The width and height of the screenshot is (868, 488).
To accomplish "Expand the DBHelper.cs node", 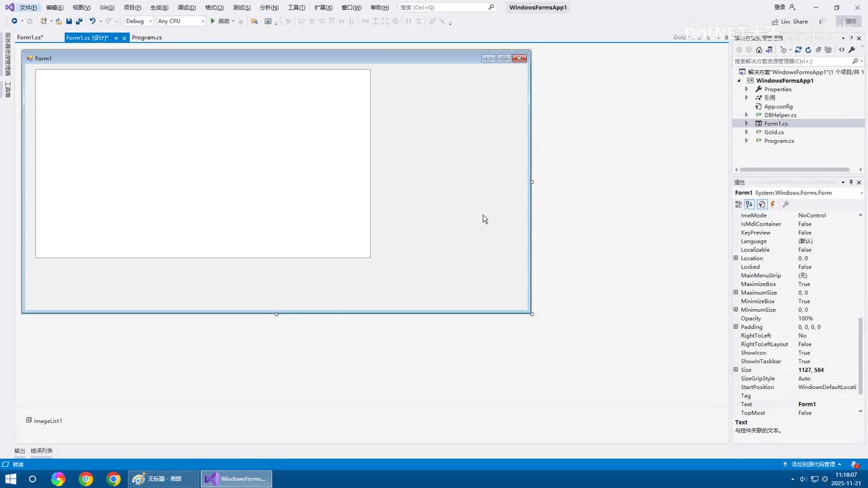I will [x=747, y=115].
